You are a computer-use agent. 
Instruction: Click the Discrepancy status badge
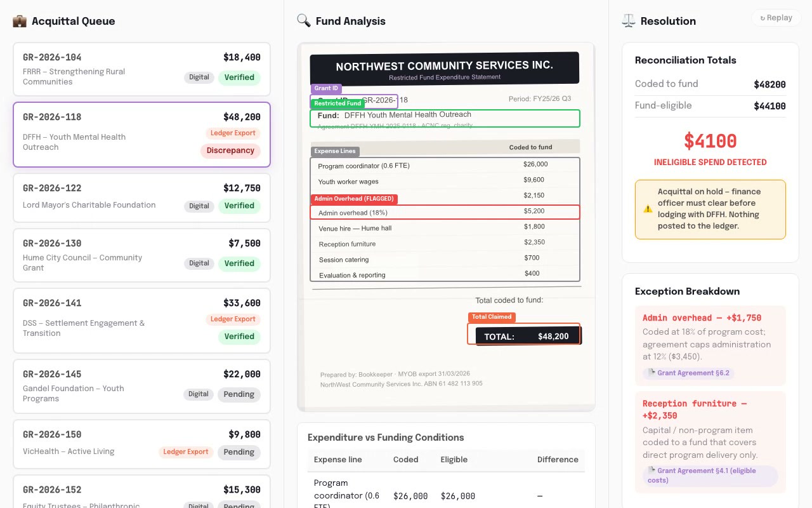pyautogui.click(x=230, y=150)
